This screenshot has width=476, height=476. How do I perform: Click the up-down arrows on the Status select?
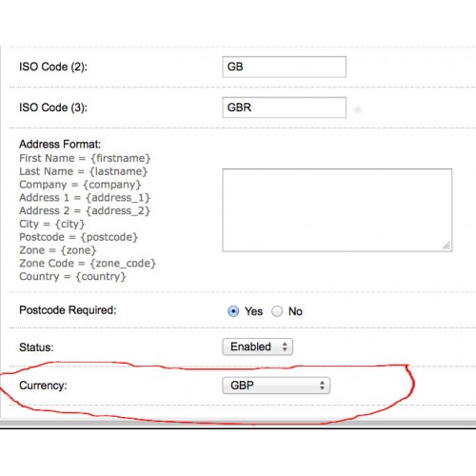coord(285,347)
